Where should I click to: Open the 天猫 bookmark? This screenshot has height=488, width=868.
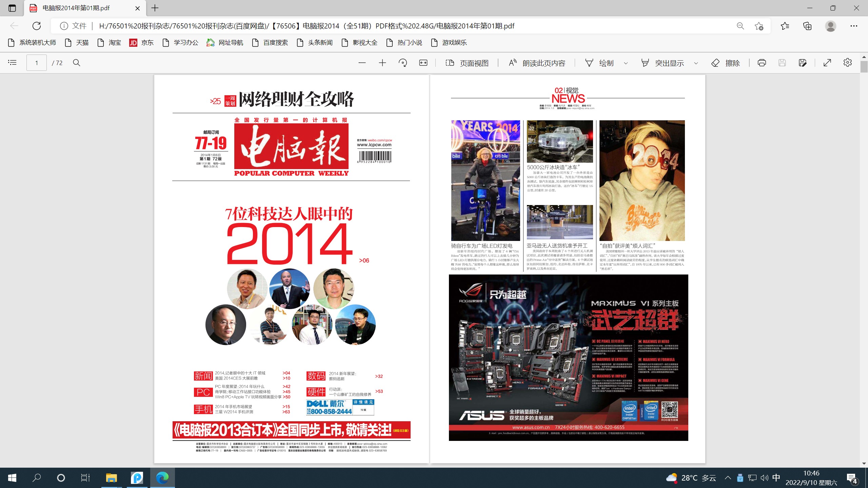pyautogui.click(x=77, y=43)
